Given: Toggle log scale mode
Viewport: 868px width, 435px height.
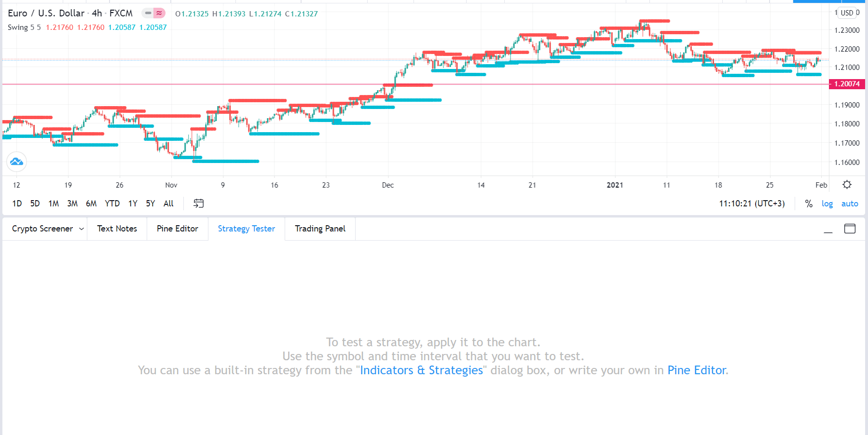Looking at the screenshot, I should pyautogui.click(x=827, y=204).
